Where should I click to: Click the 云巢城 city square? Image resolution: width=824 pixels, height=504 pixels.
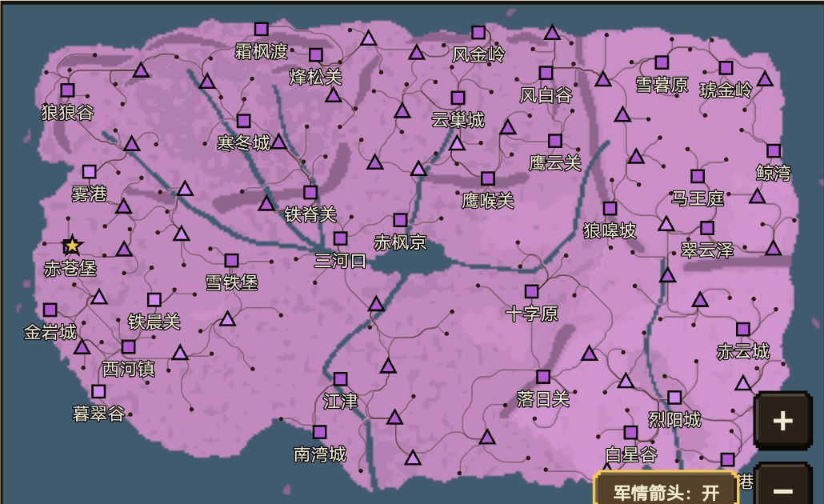(x=458, y=98)
